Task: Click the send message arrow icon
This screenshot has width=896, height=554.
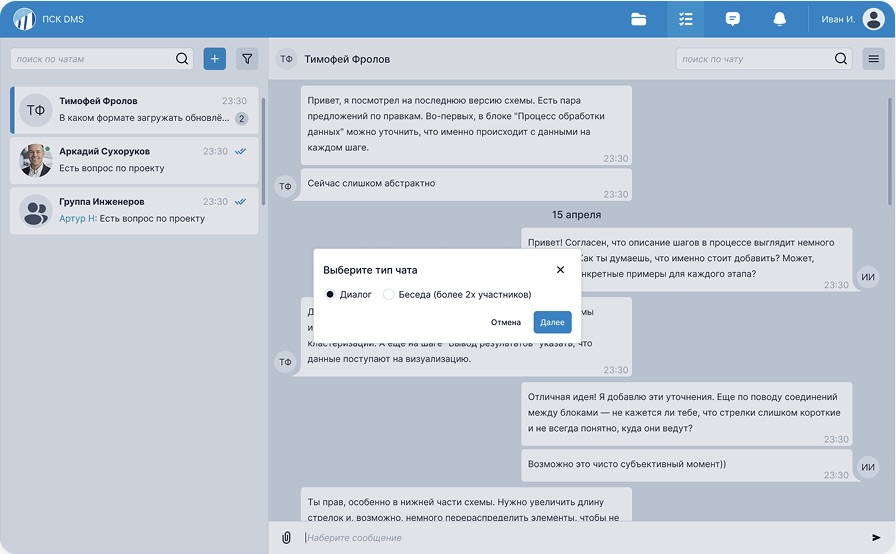Action: coord(877,538)
